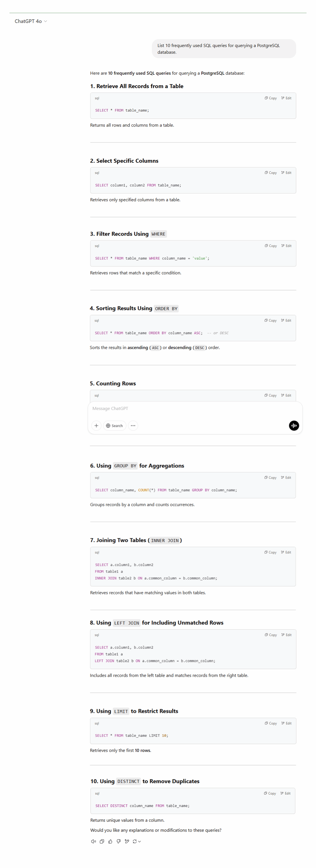Give the response a thumbs up

[110, 841]
